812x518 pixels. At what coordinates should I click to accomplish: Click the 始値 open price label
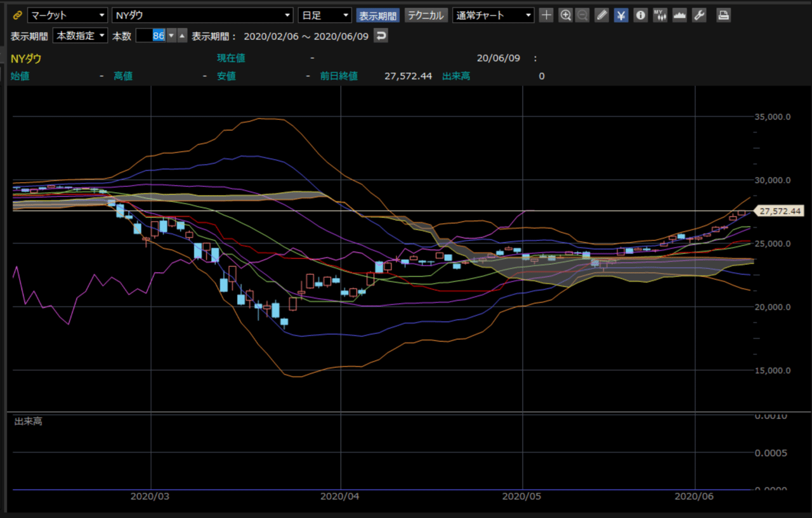tap(20, 76)
